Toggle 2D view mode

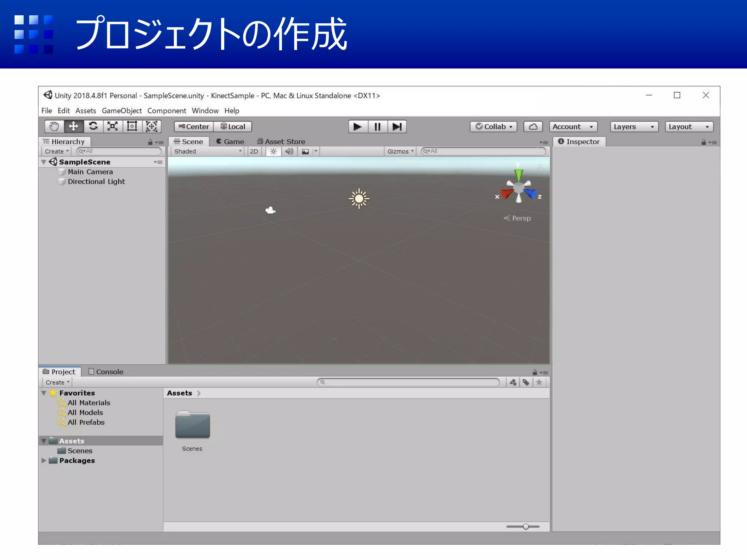(x=254, y=151)
